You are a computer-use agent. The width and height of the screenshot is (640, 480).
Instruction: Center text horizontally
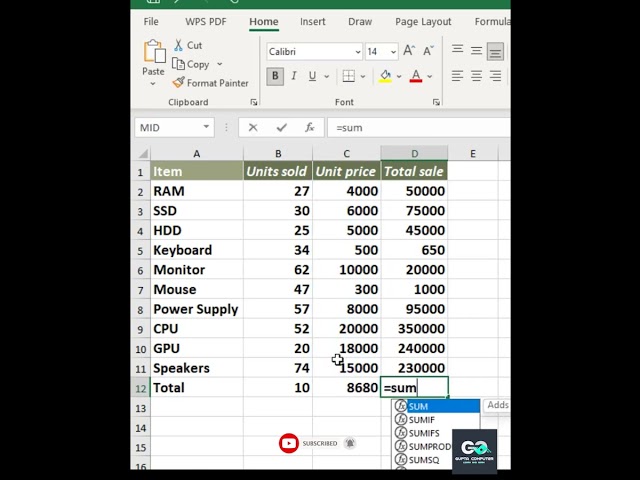(476, 76)
